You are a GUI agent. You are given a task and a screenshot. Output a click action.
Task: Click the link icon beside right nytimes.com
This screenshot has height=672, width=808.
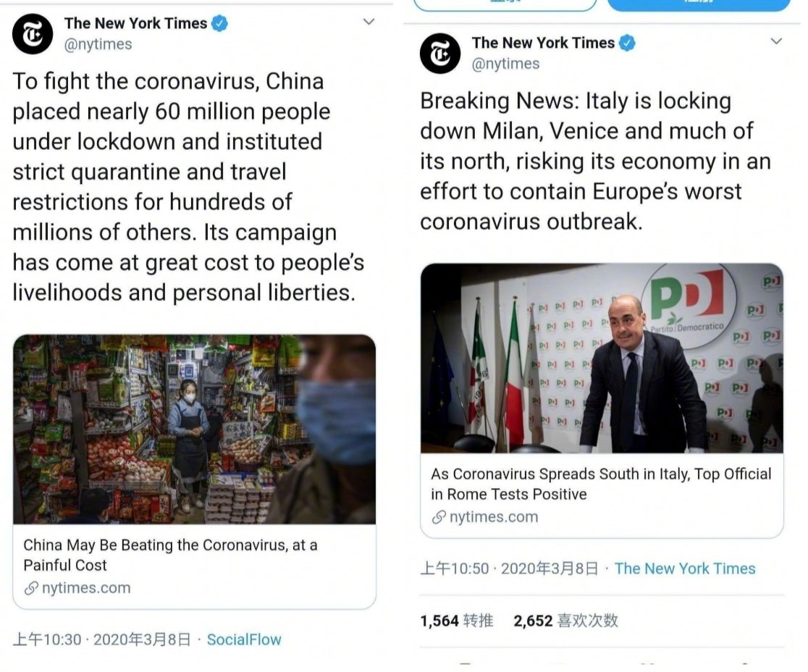(x=439, y=517)
